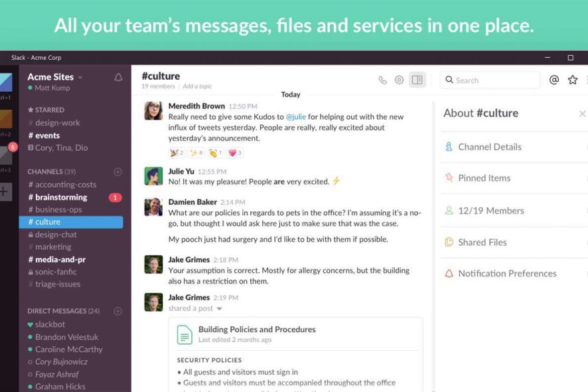The width and height of the screenshot is (588, 392).
Task: Click the unread badge 1 on brainstorming
Action: (115, 197)
